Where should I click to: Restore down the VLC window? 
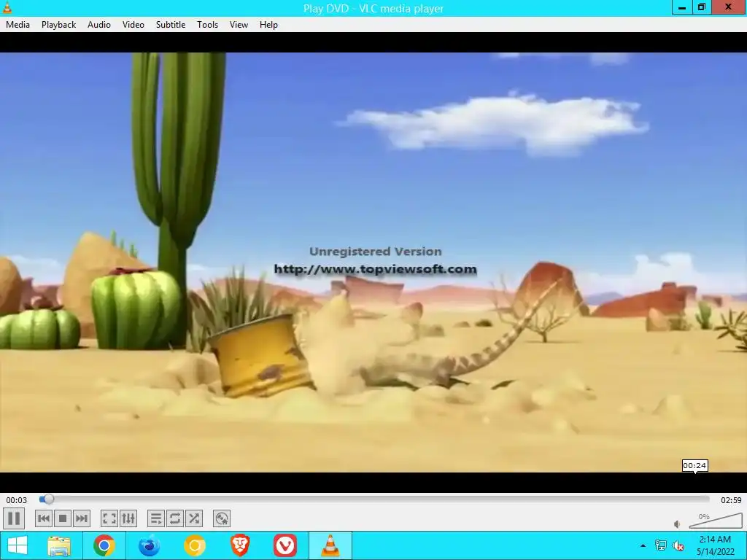pos(702,7)
